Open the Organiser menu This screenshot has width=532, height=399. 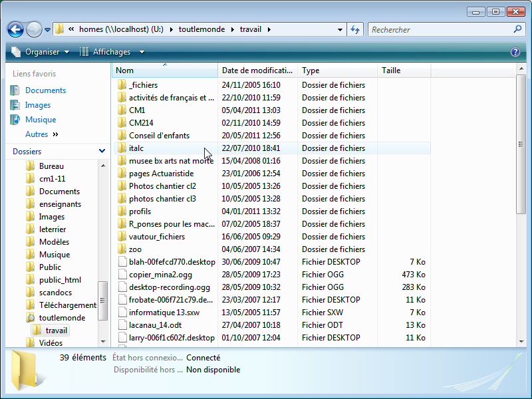41,52
